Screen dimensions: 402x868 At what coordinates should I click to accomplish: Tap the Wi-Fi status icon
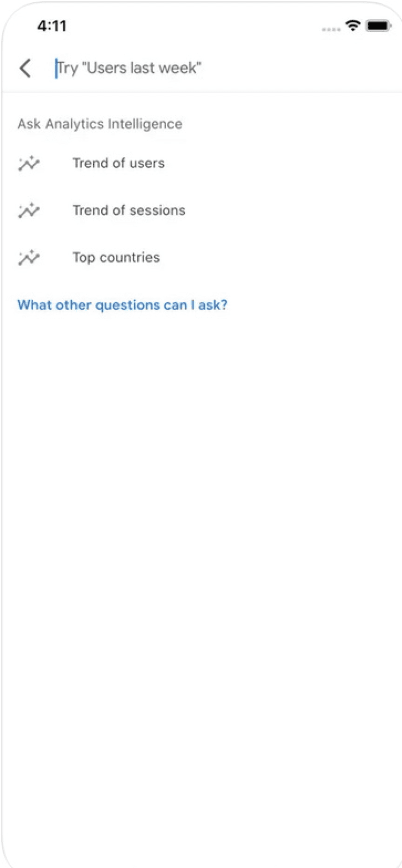[353, 25]
